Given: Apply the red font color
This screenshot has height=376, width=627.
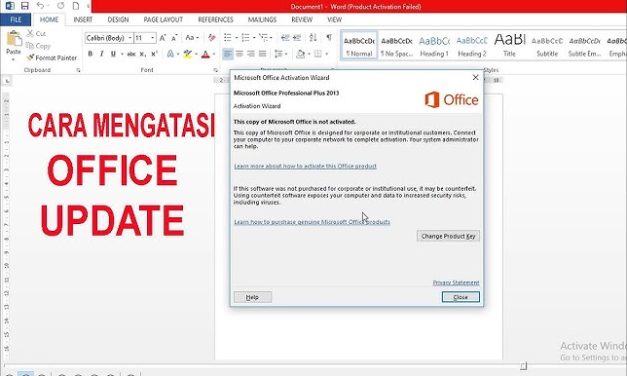Looking at the screenshot, I should (x=206, y=54).
